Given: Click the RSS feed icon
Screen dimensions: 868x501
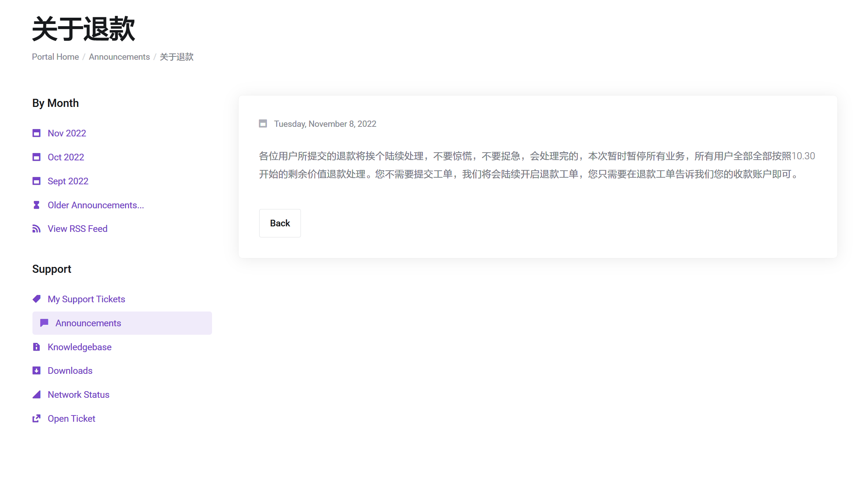Looking at the screenshot, I should tap(36, 229).
